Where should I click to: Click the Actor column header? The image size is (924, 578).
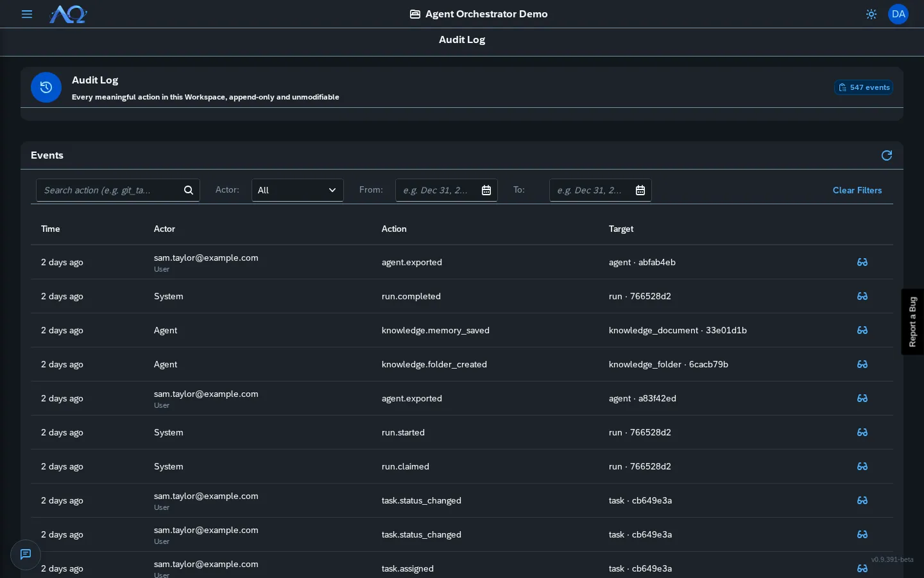coord(164,229)
